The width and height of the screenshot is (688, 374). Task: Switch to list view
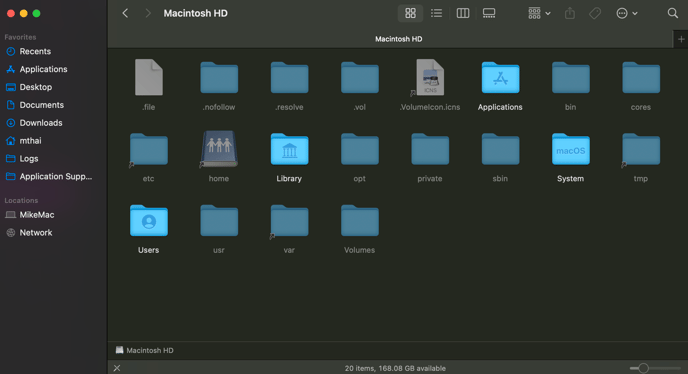436,13
